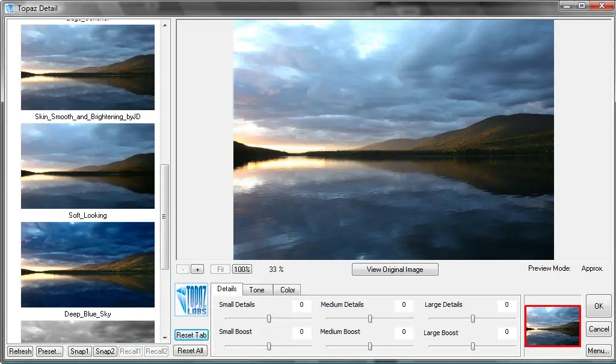Close the Topaz Detail window

602,6
